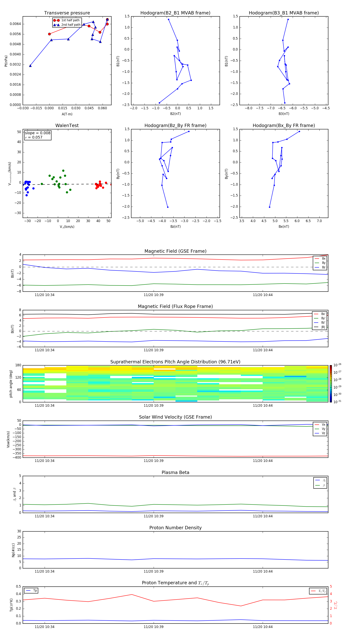Screen dimensions: 351x644
Task: Click the 'Vz' legend entry in velocity plot
Action: [320, 433]
